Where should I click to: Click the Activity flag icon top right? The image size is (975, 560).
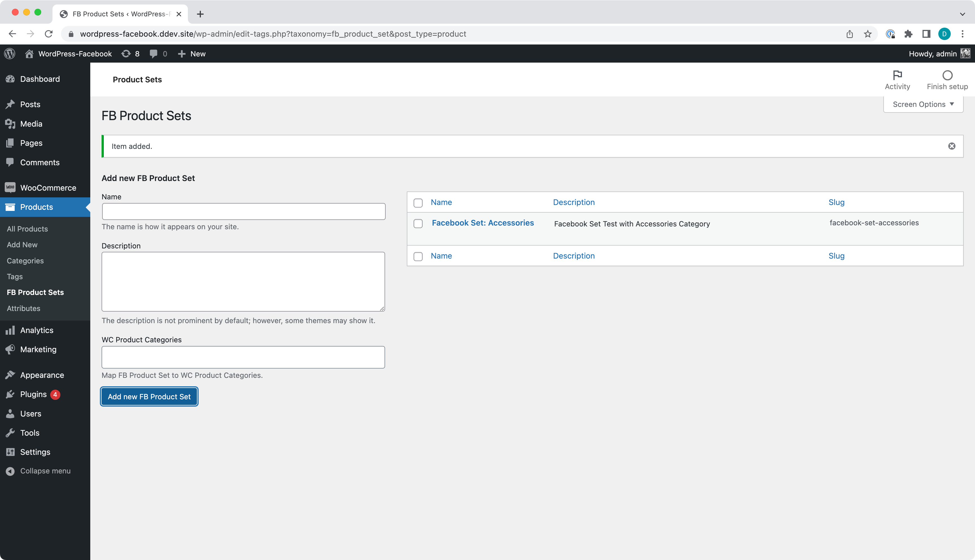coord(897,75)
